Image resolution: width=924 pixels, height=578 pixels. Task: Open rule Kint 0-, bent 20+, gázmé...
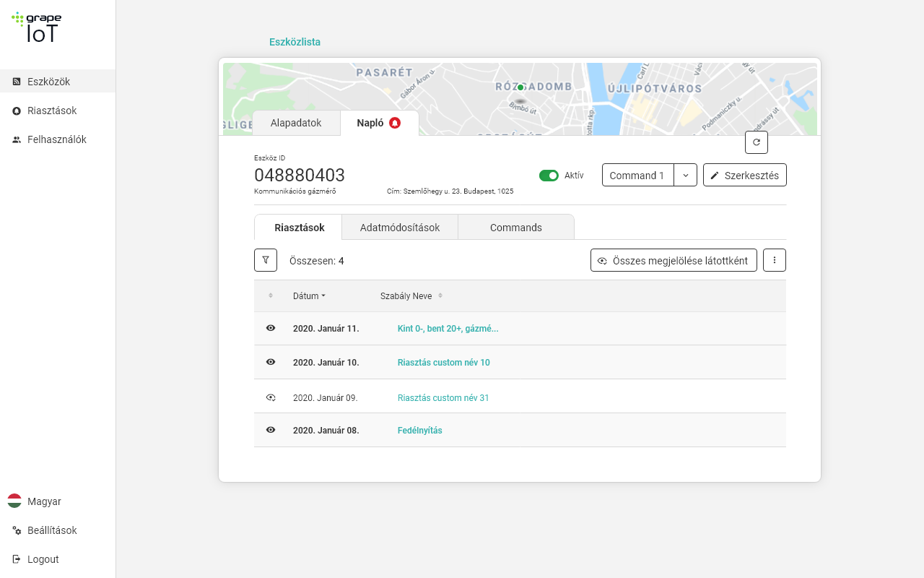(x=448, y=329)
